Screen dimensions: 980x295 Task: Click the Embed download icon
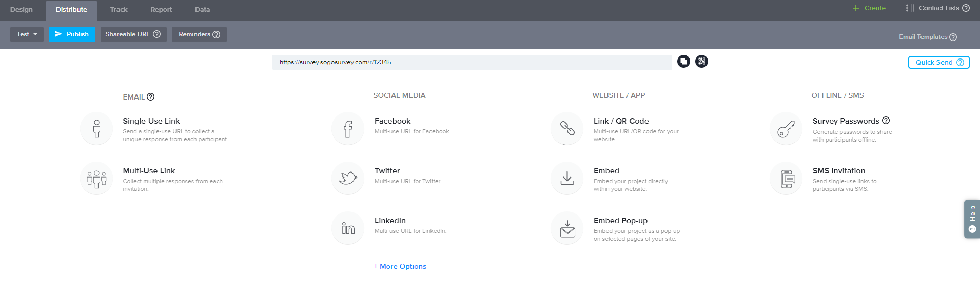coord(567,178)
